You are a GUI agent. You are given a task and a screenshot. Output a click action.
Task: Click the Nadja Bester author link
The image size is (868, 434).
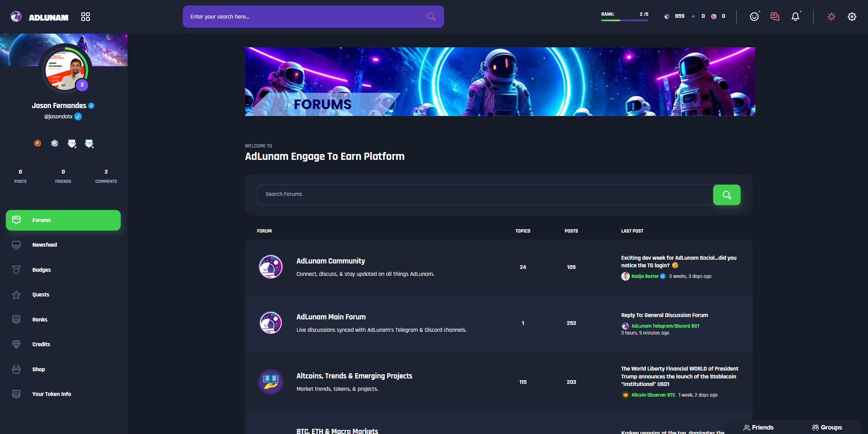tap(645, 276)
